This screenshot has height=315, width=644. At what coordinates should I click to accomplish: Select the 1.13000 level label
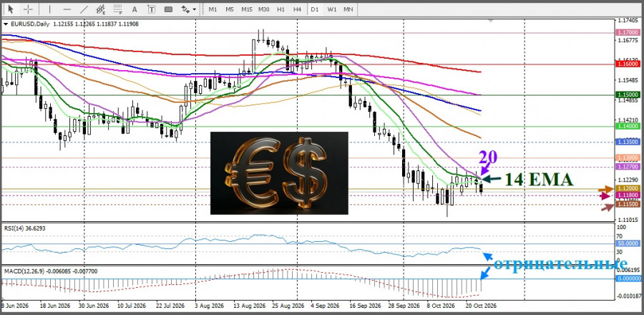pos(627,157)
